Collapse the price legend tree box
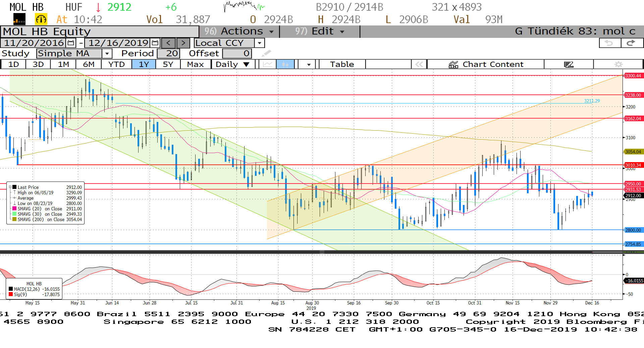The height and width of the screenshot is (348, 644). pos(10,187)
